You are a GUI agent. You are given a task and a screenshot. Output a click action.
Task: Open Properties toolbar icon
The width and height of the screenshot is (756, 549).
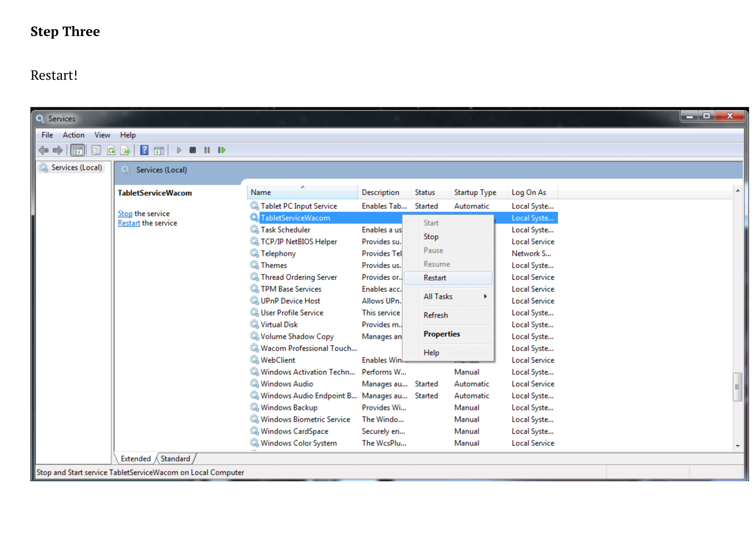point(96,150)
